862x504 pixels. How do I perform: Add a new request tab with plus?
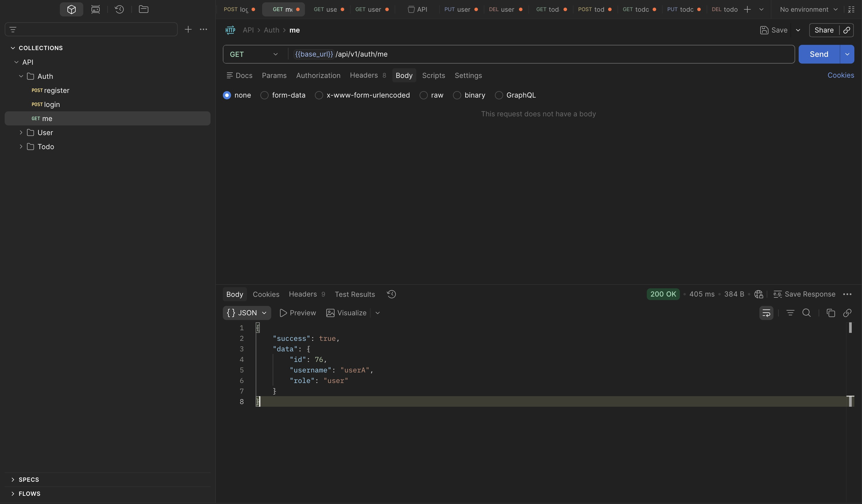click(x=747, y=9)
